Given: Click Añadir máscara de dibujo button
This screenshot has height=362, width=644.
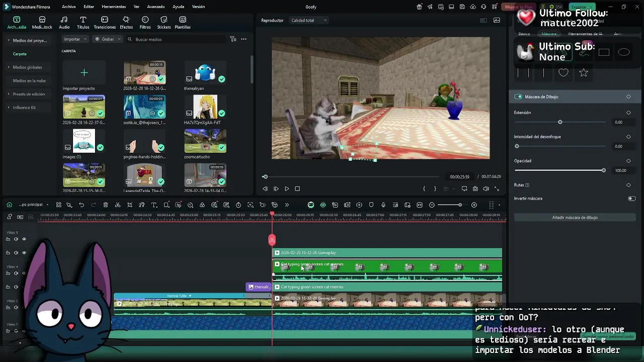Looking at the screenshot, I should [x=575, y=217].
